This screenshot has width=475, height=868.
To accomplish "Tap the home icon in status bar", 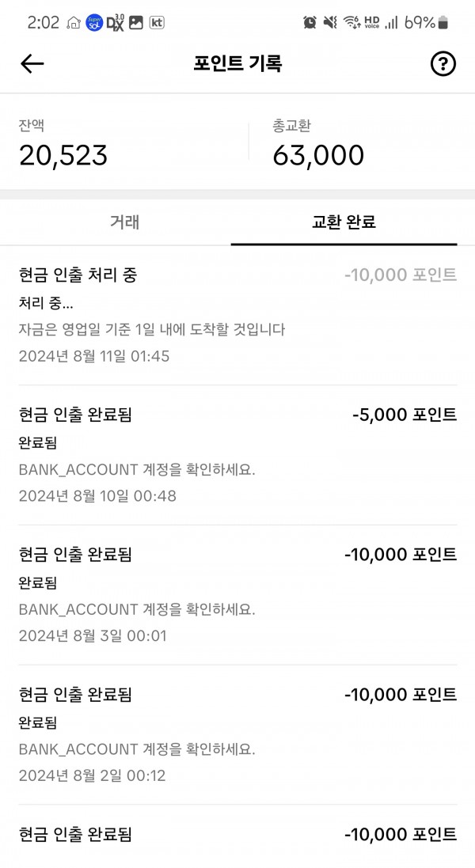I will pos(74,22).
